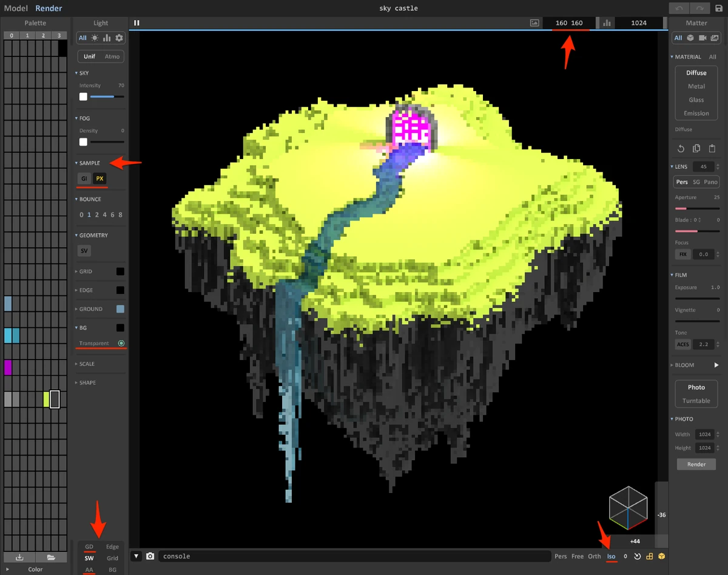The width and height of the screenshot is (728, 575).
Task: Switch to the Model tab
Action: click(15, 8)
